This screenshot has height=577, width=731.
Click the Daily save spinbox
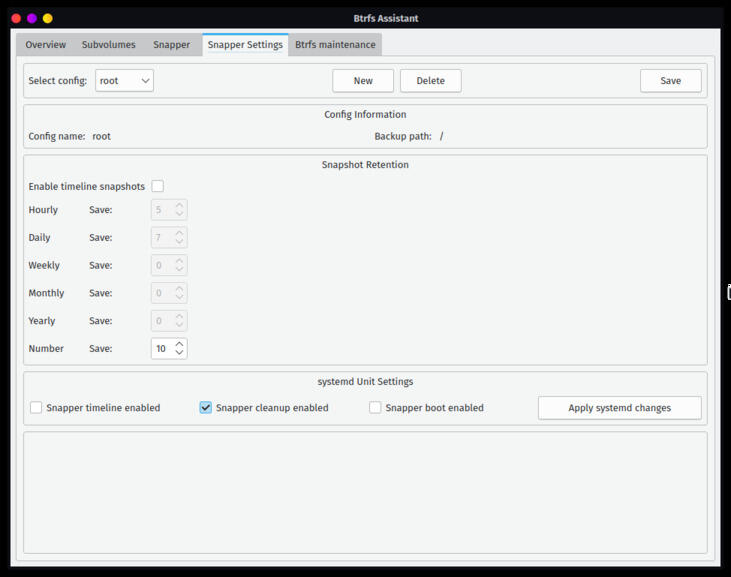pos(169,238)
